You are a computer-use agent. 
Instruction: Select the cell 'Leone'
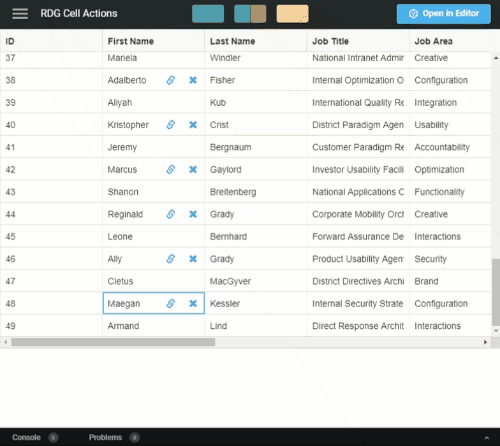coord(153,236)
